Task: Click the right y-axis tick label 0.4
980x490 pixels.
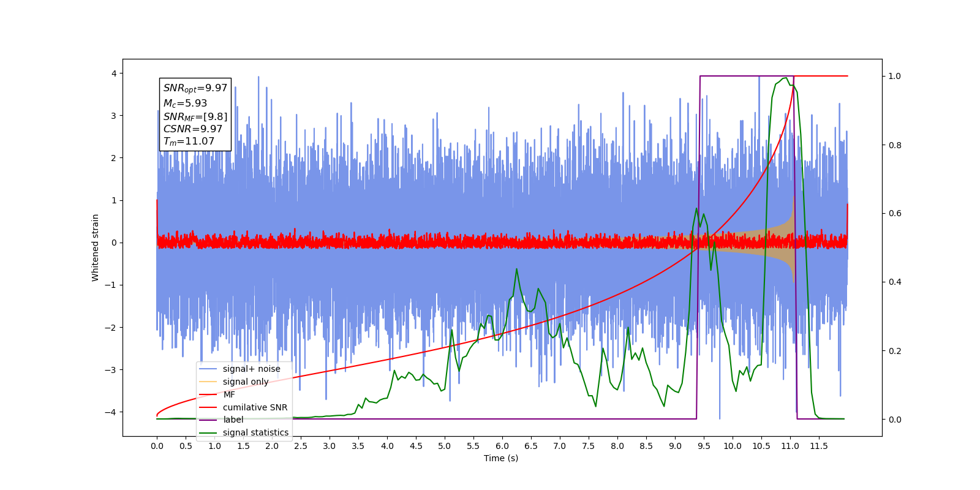Action: point(895,282)
